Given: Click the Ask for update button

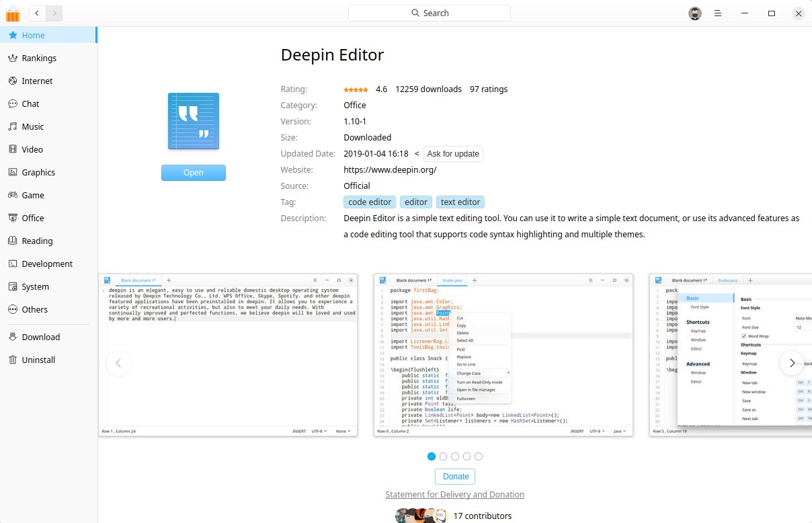Looking at the screenshot, I should point(453,153).
